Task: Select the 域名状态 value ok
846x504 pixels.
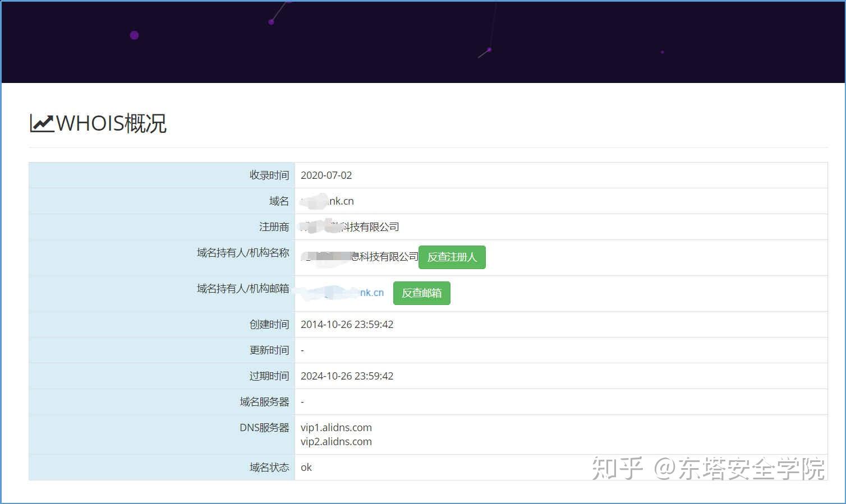Action: tap(306, 467)
